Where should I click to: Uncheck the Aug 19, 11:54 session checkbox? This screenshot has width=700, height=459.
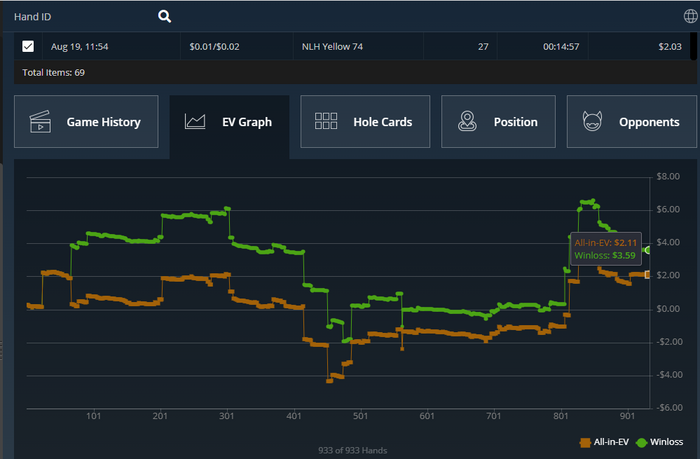coord(28,46)
